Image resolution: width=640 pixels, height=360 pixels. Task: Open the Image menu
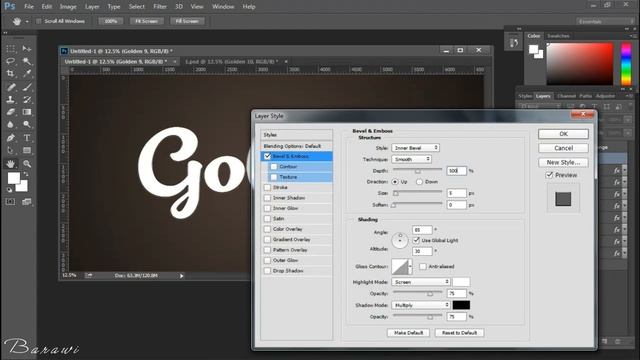68,7
